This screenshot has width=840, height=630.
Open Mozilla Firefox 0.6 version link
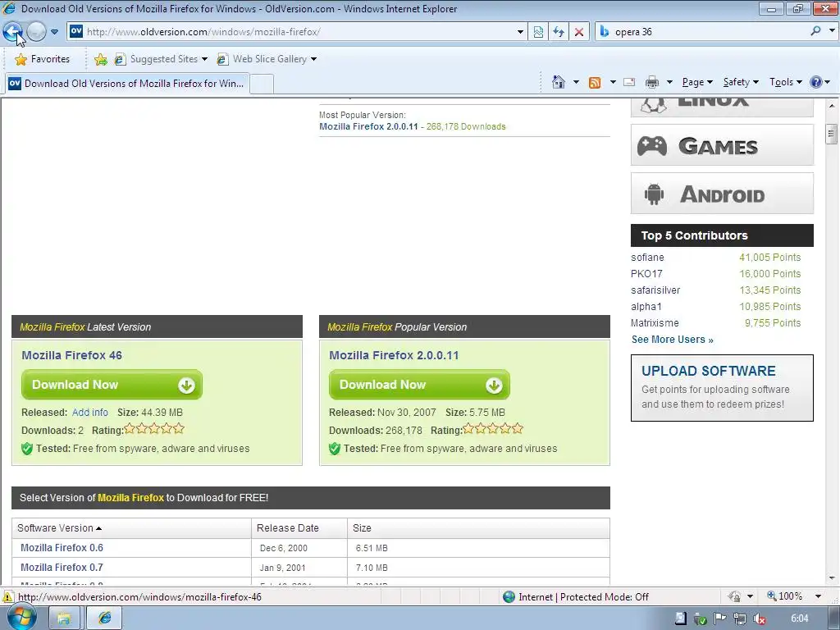pyautogui.click(x=62, y=548)
